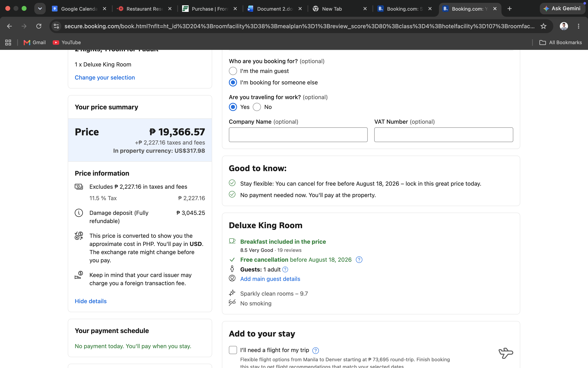
Task: Click help icon beside flight checkbox label
Action: 315,350
